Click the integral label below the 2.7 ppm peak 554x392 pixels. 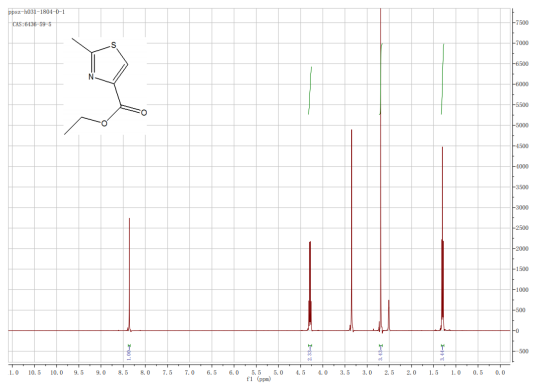coord(381,354)
